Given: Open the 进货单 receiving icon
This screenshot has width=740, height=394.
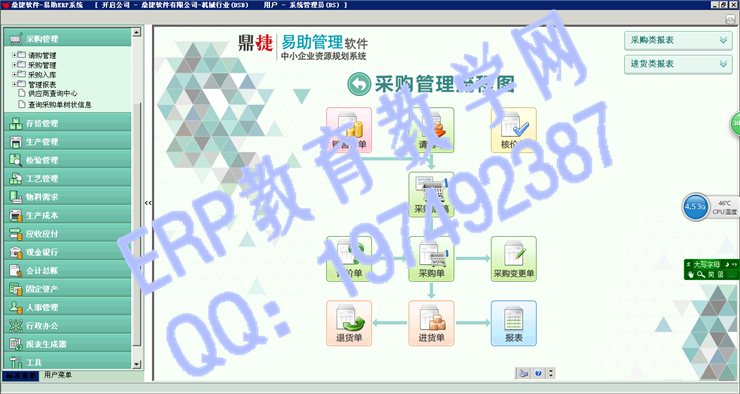Looking at the screenshot, I should click(x=431, y=323).
